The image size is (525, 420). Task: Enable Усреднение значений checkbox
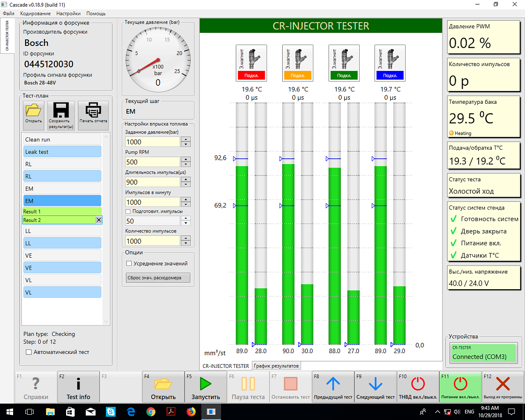tap(129, 263)
